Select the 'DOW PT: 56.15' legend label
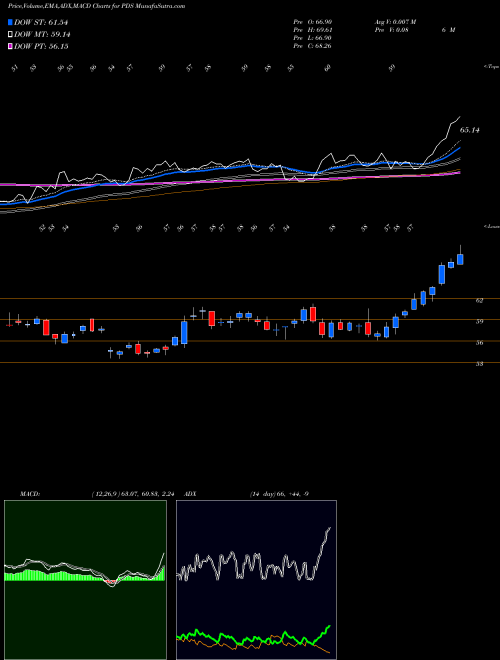This screenshot has width=500, height=660. tap(41, 46)
